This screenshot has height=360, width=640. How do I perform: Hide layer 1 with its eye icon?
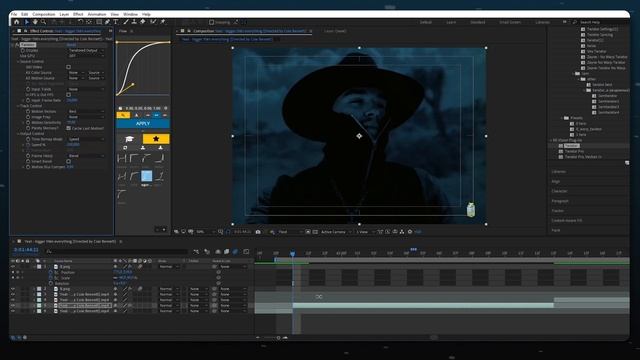[13, 267]
